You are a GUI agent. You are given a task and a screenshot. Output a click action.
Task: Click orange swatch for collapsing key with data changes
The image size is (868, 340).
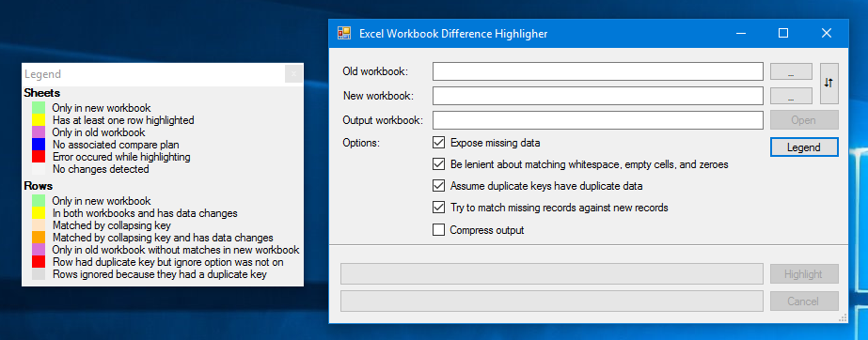tap(39, 238)
